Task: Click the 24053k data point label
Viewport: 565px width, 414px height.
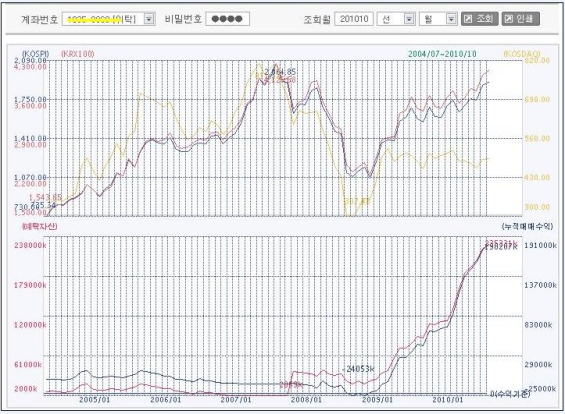Action: 359,369
